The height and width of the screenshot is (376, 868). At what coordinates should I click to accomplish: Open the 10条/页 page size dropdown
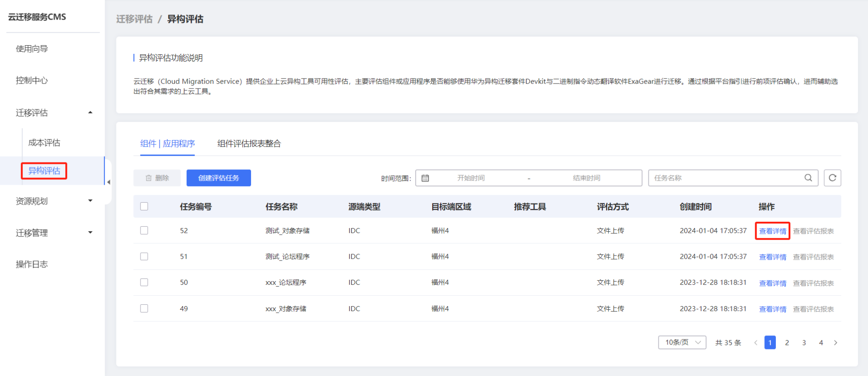(x=682, y=343)
